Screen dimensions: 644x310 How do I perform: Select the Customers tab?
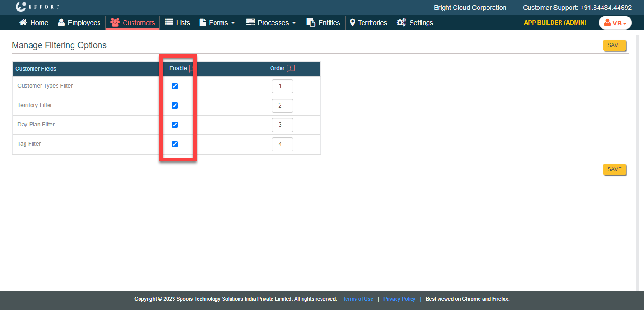click(x=132, y=23)
